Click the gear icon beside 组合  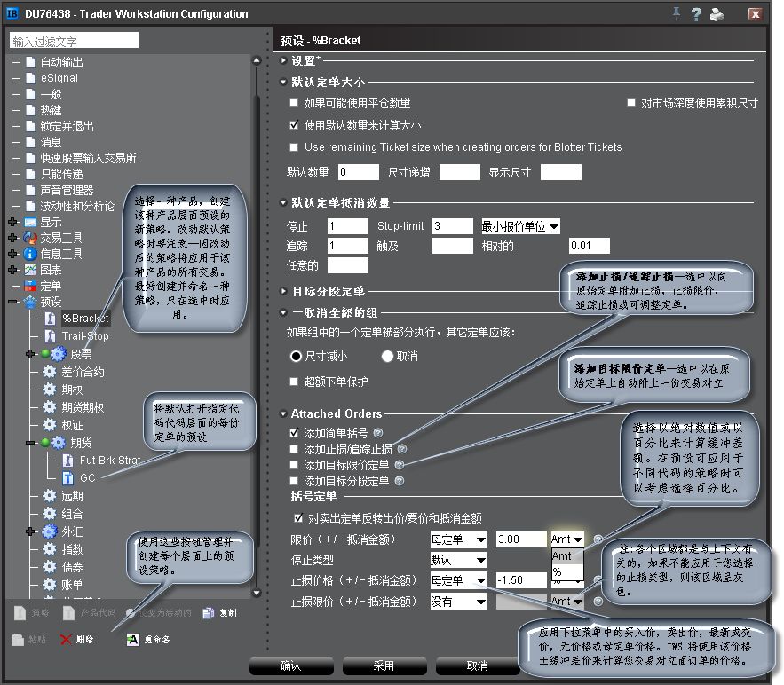click(x=49, y=514)
